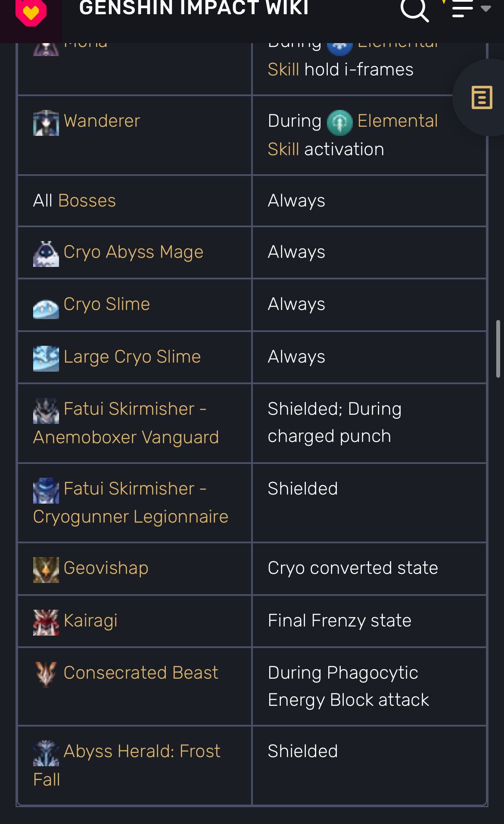Click the Kairagi enemy icon
The height and width of the screenshot is (824, 504).
pos(46,622)
